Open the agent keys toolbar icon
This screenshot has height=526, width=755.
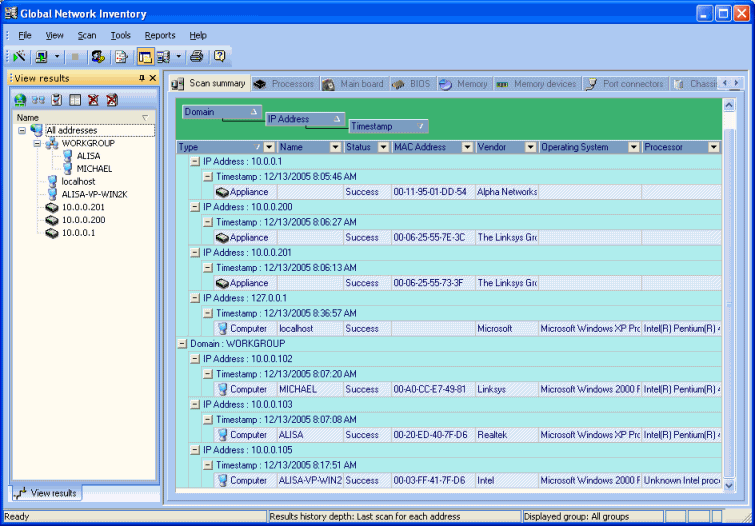(98, 57)
